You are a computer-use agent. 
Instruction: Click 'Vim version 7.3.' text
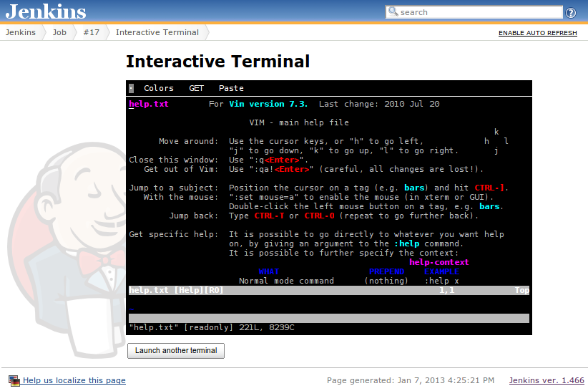click(x=268, y=104)
